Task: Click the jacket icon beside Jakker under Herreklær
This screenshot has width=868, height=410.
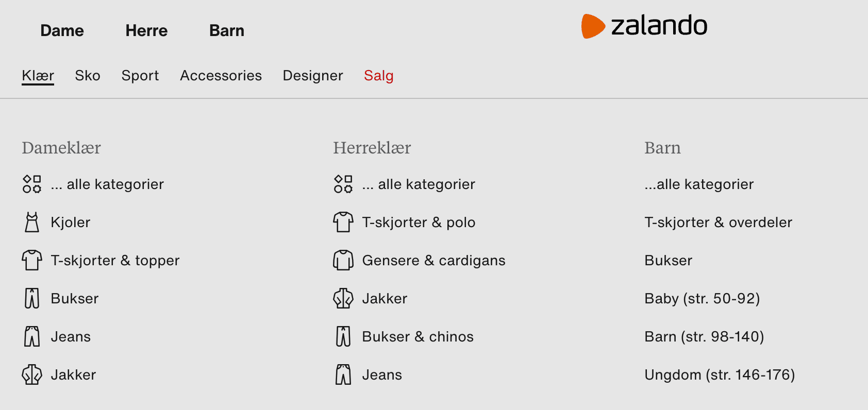Action: pyautogui.click(x=342, y=298)
